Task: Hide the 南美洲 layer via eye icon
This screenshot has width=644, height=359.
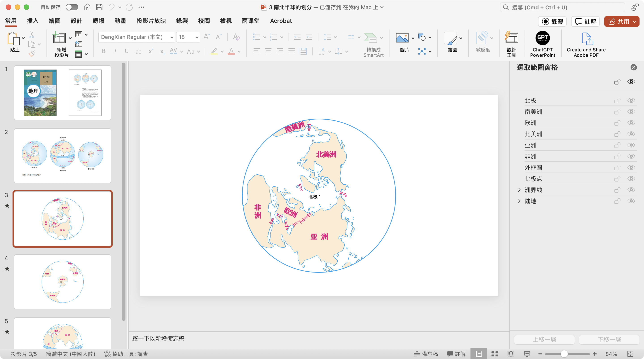Action: pos(631,112)
